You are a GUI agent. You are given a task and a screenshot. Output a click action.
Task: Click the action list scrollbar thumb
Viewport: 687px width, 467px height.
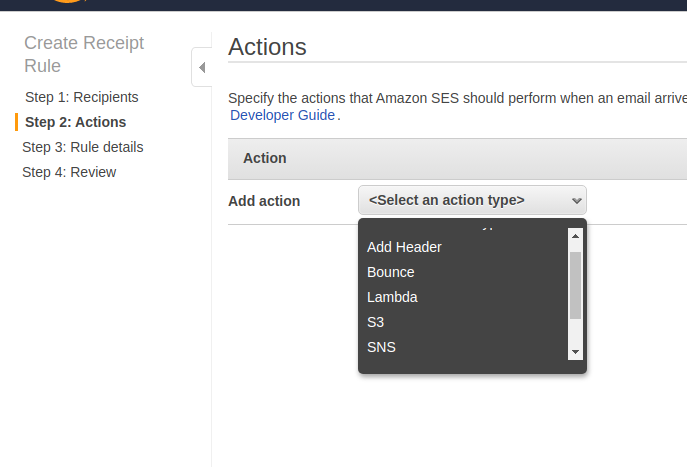575,285
